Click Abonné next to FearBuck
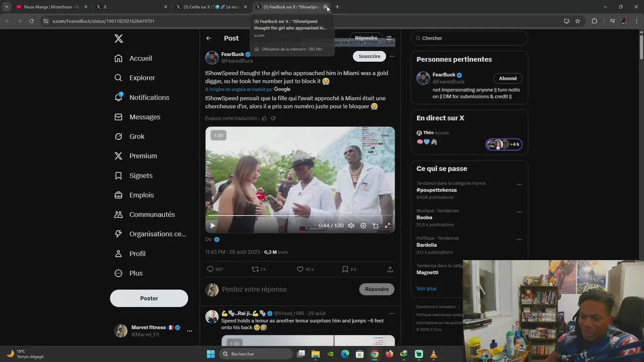This screenshot has height=362, width=644. point(508,78)
